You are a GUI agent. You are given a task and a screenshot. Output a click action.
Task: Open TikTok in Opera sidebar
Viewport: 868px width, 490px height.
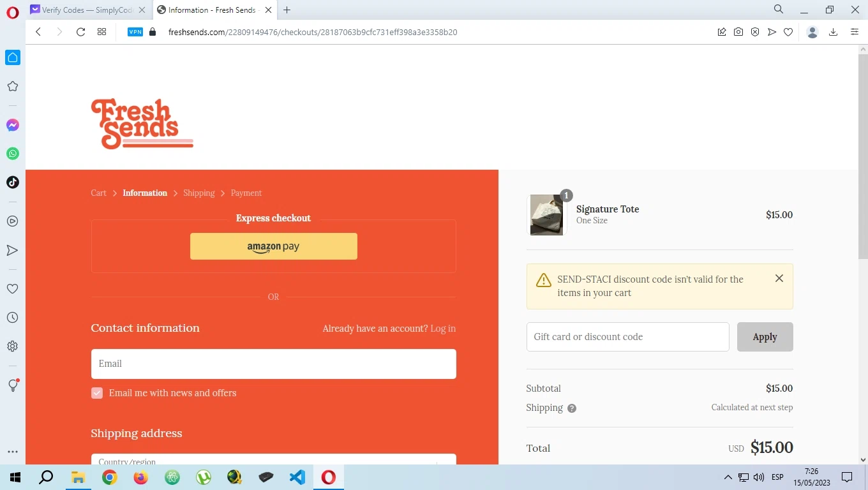(x=13, y=182)
